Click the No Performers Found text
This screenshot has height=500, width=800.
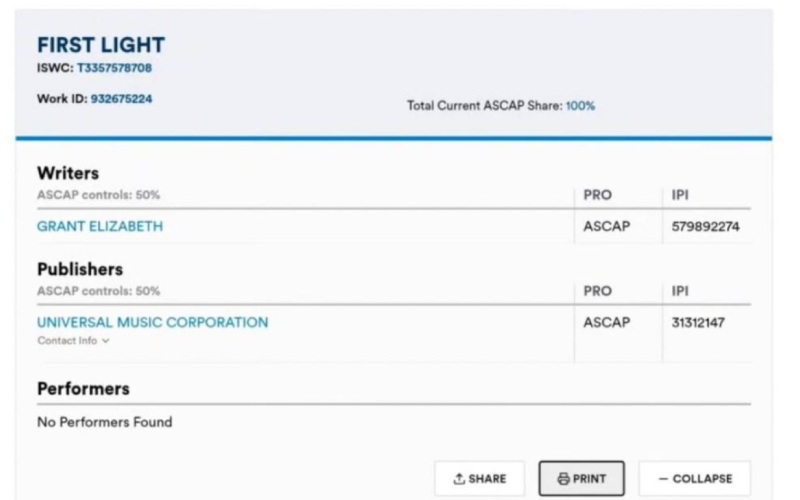(105, 422)
